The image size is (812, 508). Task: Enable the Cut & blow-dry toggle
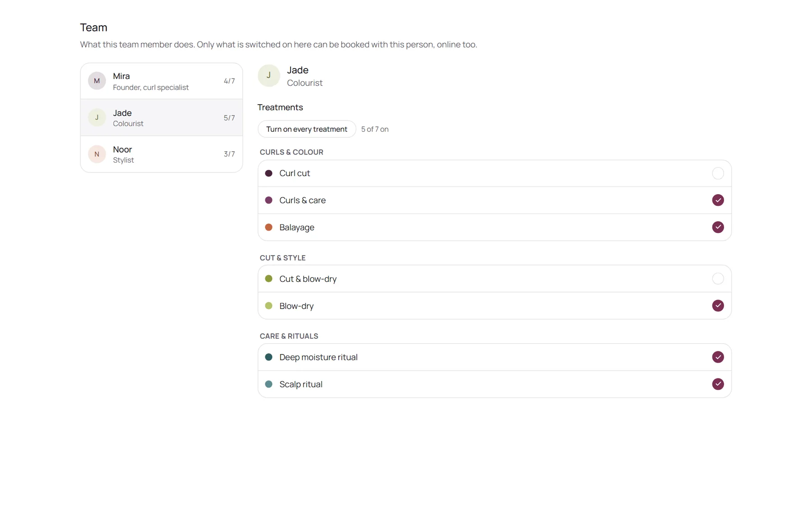pyautogui.click(x=718, y=279)
